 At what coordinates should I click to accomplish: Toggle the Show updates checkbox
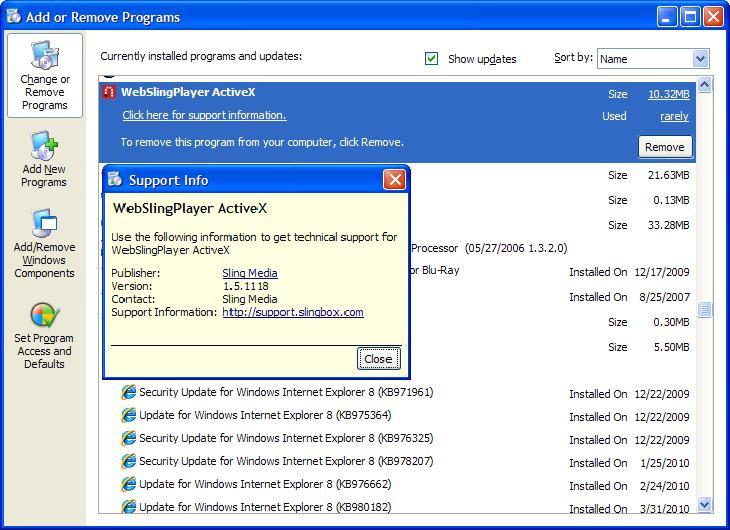click(x=432, y=59)
